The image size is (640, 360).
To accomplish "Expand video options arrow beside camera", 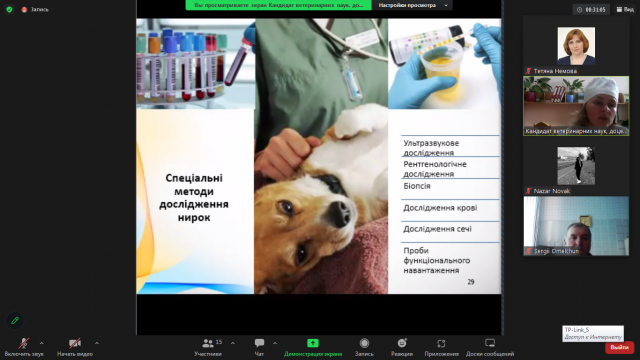I will coord(97,343).
